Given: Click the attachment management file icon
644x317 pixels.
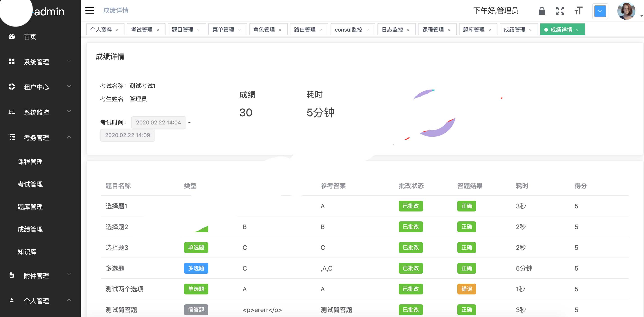Looking at the screenshot, I should (x=12, y=275).
